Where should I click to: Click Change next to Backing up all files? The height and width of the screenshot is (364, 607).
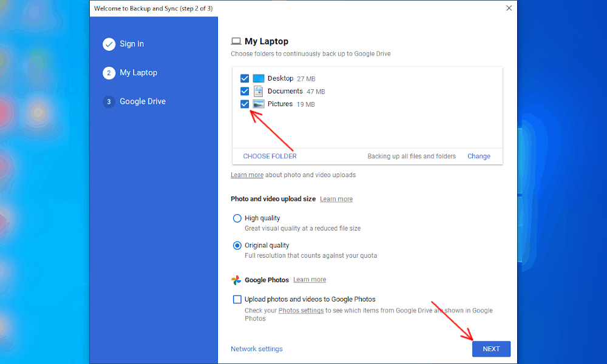point(479,157)
